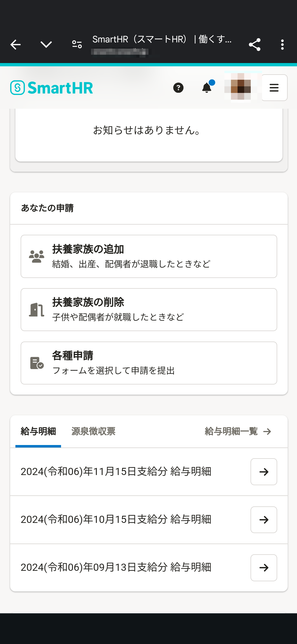Open the SmartHR help icon
The height and width of the screenshot is (644, 297).
click(x=178, y=88)
